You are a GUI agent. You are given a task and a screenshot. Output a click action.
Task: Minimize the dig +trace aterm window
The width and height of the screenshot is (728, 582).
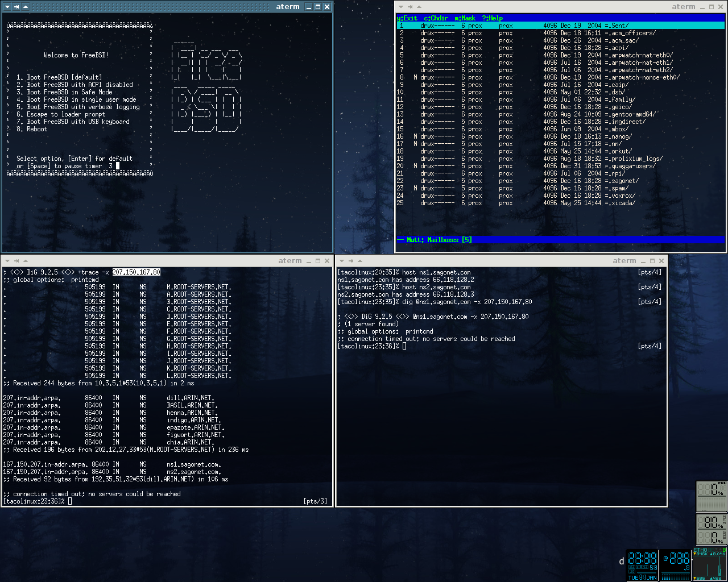pos(309,261)
